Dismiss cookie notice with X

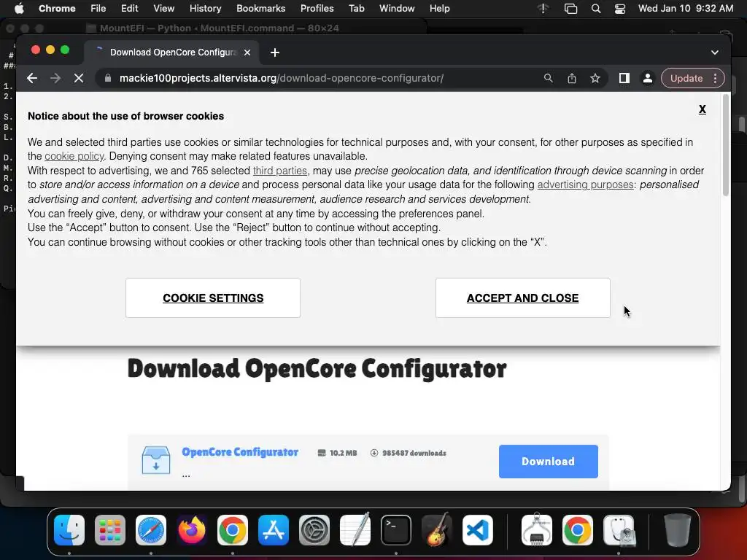(x=703, y=109)
